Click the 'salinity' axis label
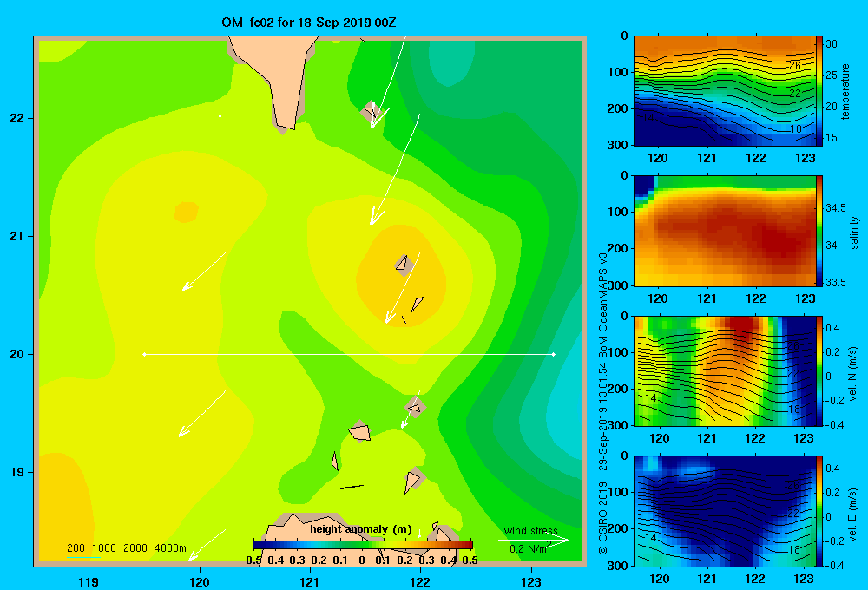 pos(854,233)
